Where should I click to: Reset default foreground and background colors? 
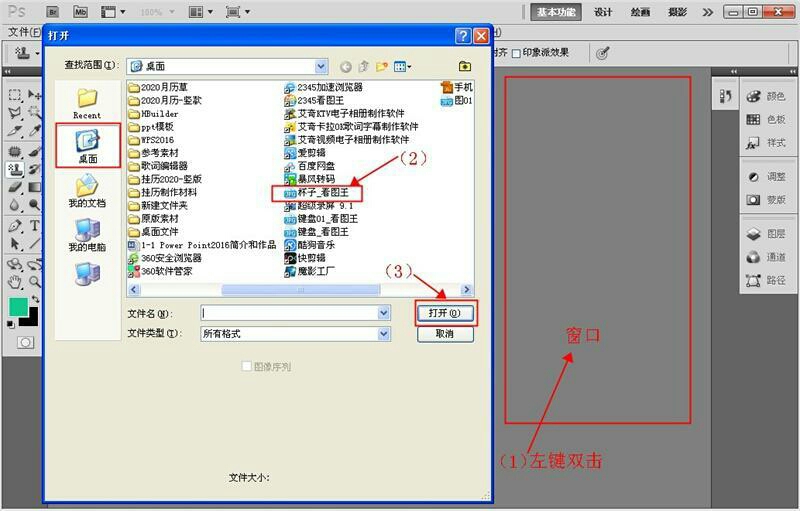(11, 323)
